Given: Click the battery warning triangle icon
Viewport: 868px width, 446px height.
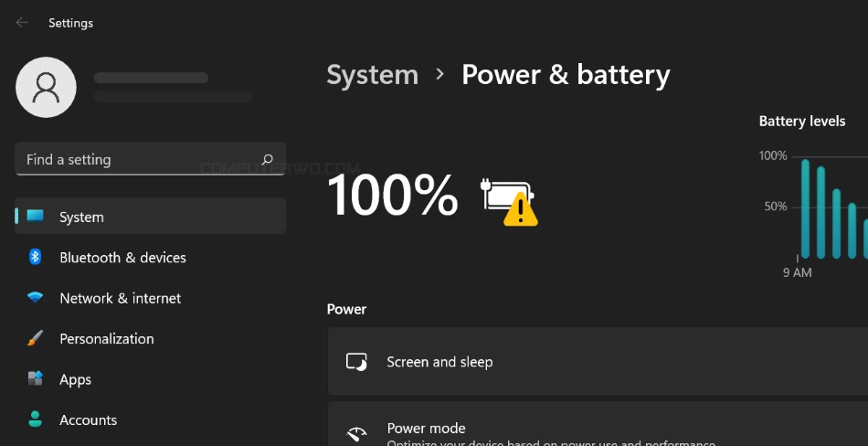Looking at the screenshot, I should [521, 209].
